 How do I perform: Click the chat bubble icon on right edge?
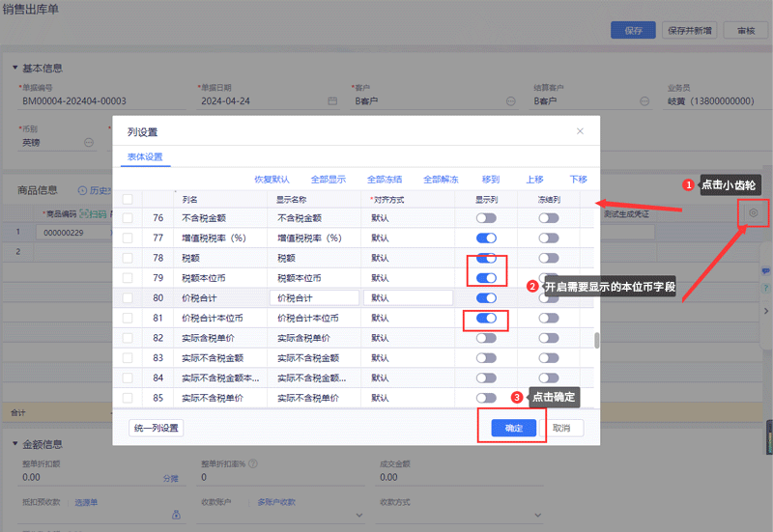pos(765,271)
